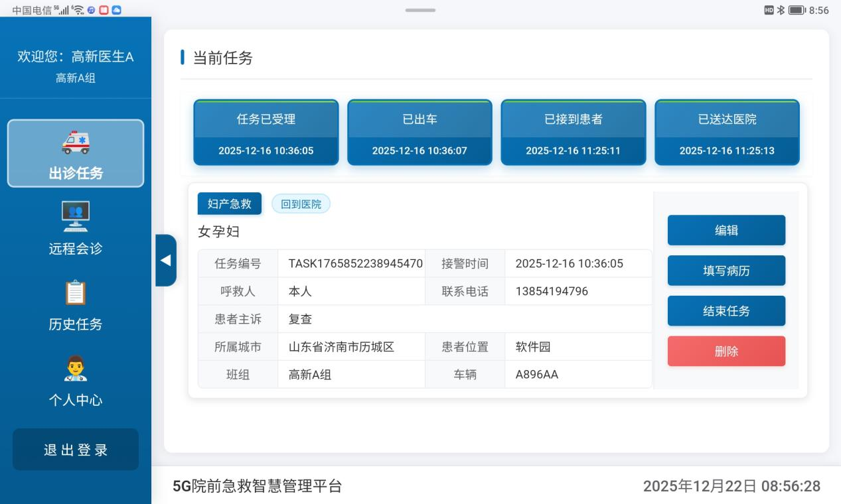Viewport: 841px width, 504px height.
Task: Click 接警时间 value 2025-12-16 10:36:05
Action: click(570, 263)
